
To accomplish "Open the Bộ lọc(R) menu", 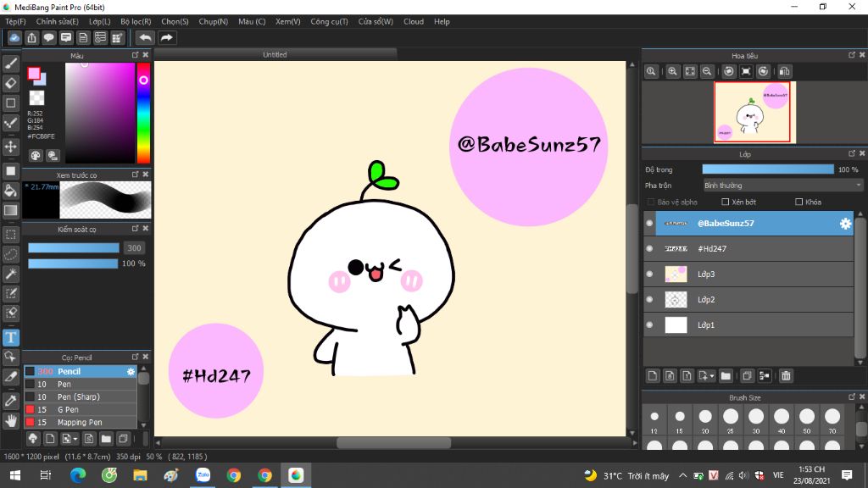I will click(x=136, y=21).
